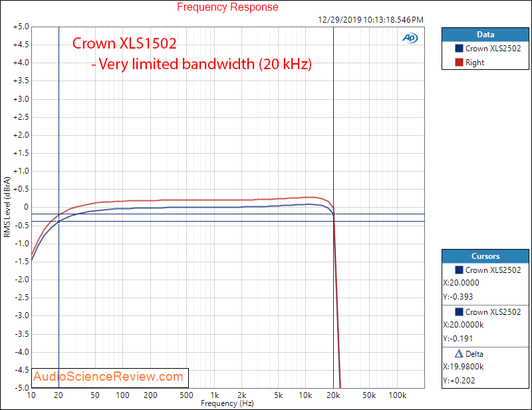532x410 pixels.
Task: Click the Y:-0.393 cursor readout
Action: 458,297
